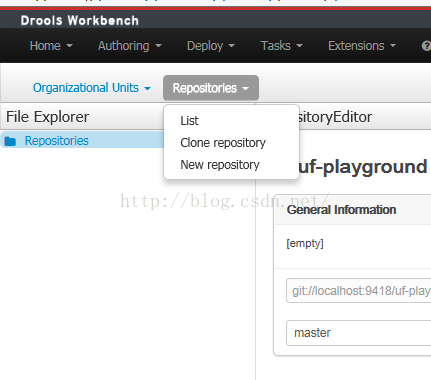Image resolution: width=431 pixels, height=380 pixels.
Task: Click the File Explorer panel header
Action: click(48, 117)
